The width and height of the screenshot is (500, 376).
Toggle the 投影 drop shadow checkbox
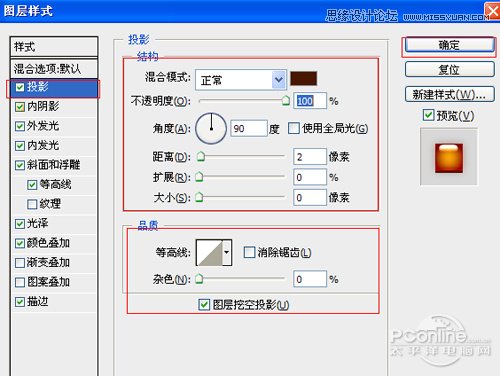(20, 87)
